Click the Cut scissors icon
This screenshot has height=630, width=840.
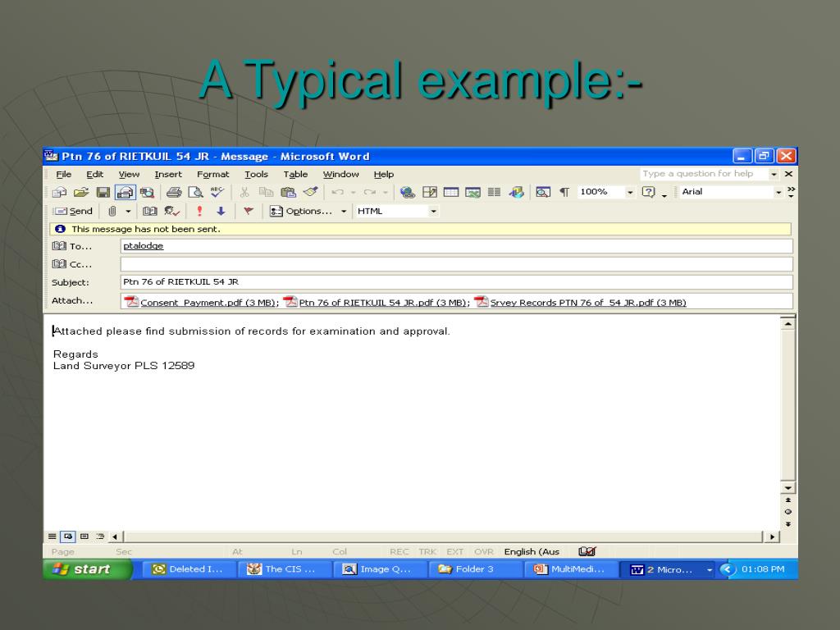click(244, 192)
